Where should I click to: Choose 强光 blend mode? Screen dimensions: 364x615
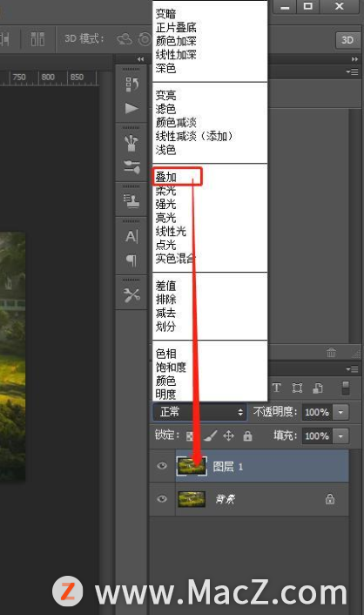pyautogui.click(x=166, y=204)
